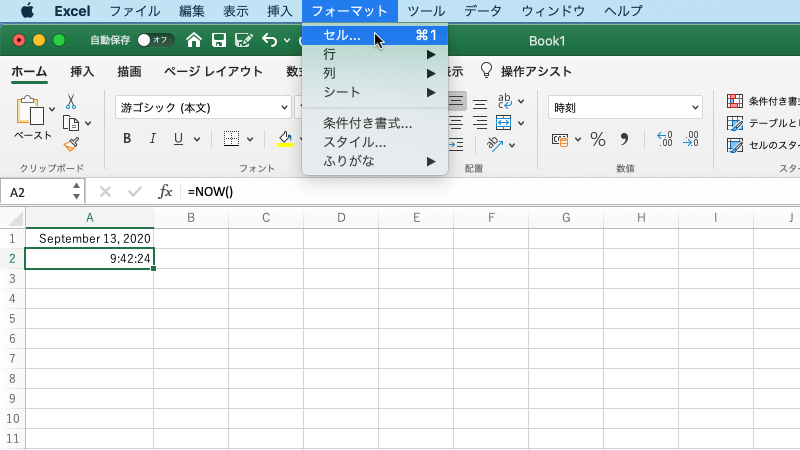Click the fill color yellow swatch
Image resolution: width=800 pixels, height=450 pixels.
[x=285, y=139]
